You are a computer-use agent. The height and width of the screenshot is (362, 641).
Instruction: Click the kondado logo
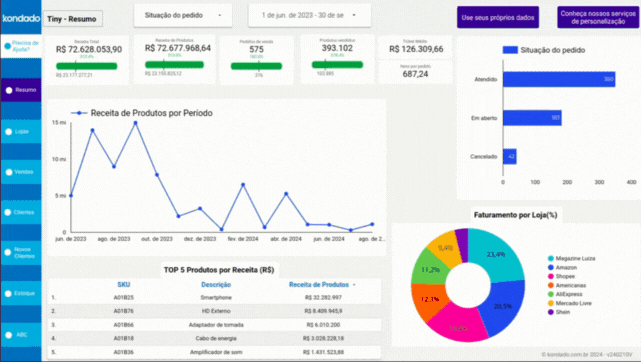click(x=21, y=18)
